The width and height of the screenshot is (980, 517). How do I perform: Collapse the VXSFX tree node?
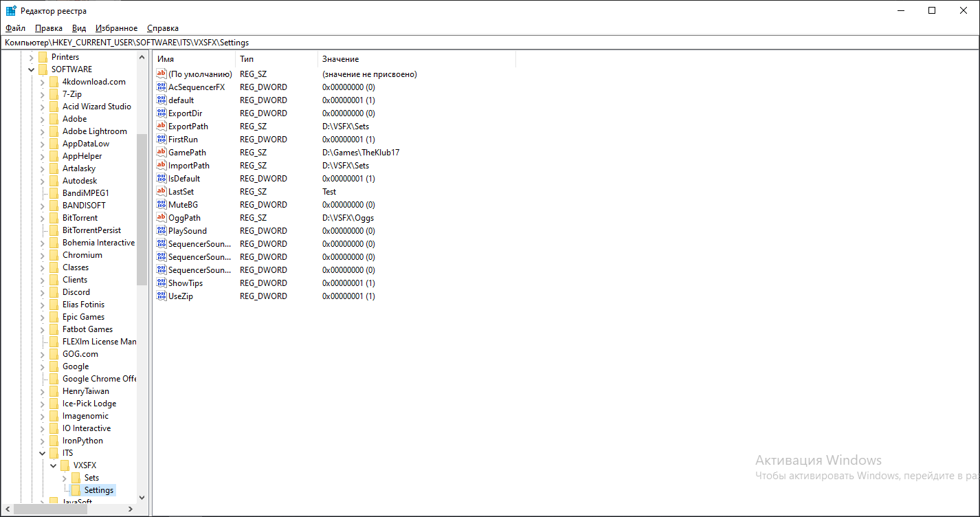53,465
